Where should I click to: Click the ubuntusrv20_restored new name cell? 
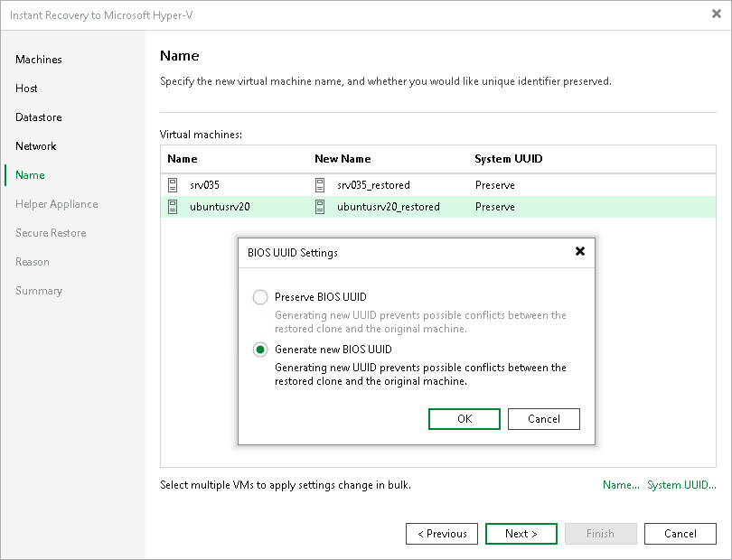click(x=389, y=207)
